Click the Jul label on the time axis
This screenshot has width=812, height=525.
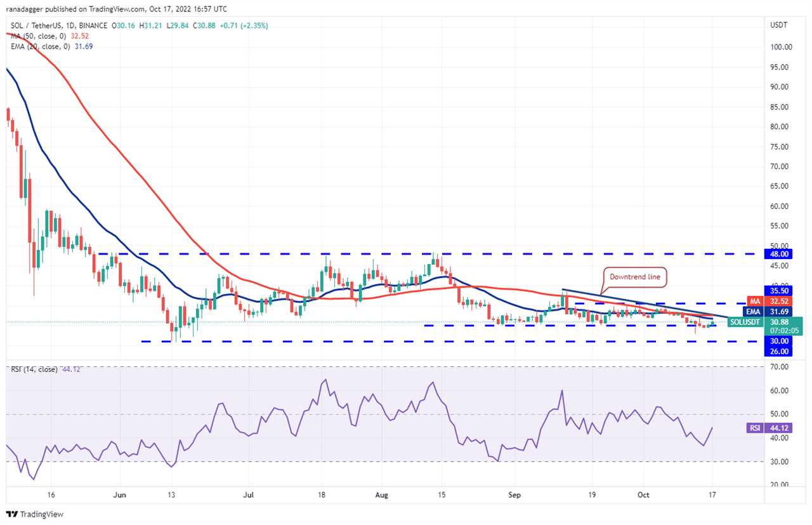pyautogui.click(x=248, y=494)
